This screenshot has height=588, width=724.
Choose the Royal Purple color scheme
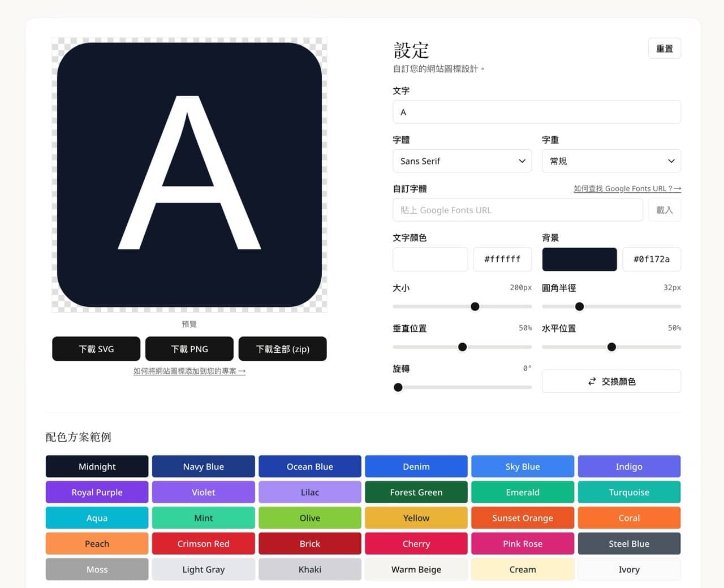(97, 492)
